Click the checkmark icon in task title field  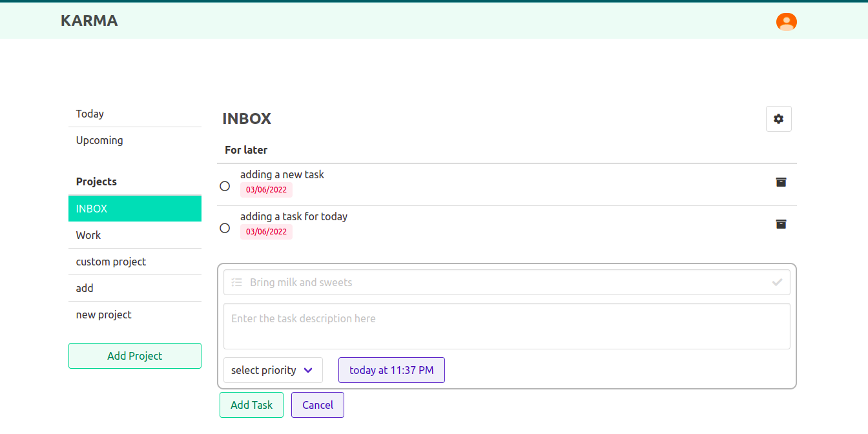tap(777, 282)
